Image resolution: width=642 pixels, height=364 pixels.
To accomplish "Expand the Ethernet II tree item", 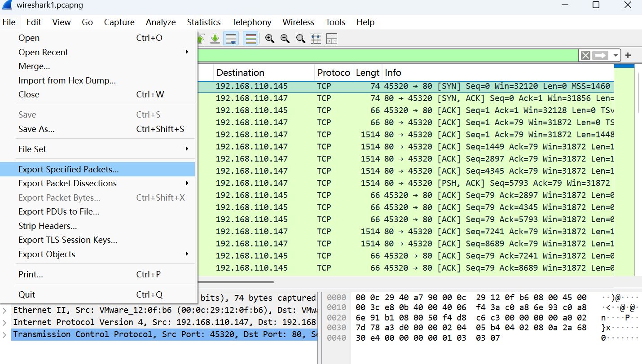I will pyautogui.click(x=4, y=310).
